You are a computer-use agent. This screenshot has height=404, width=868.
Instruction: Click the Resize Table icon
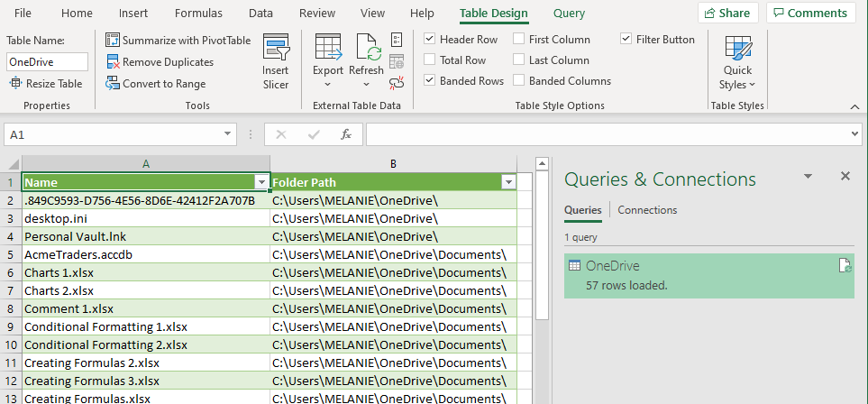point(16,84)
